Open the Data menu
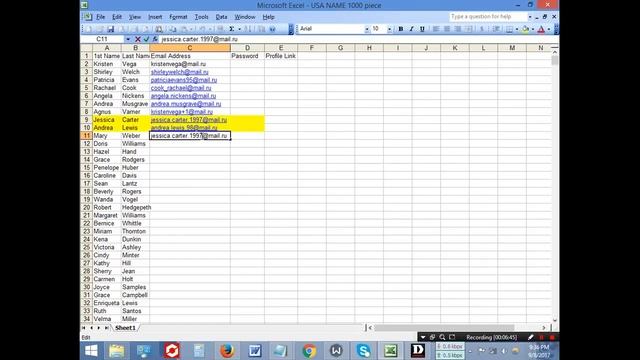This screenshot has height=360, width=640. click(x=221, y=17)
